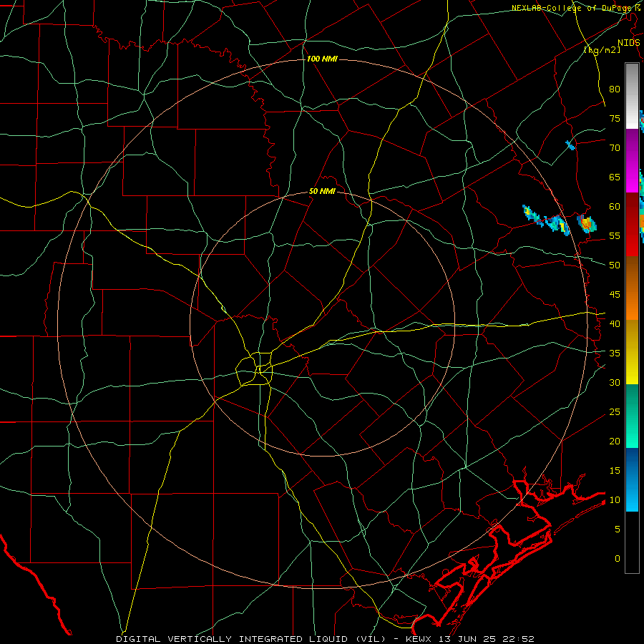Click the radar product title at the bottom
Image resolution: width=644 pixels, height=644 pixels.
click(325, 639)
